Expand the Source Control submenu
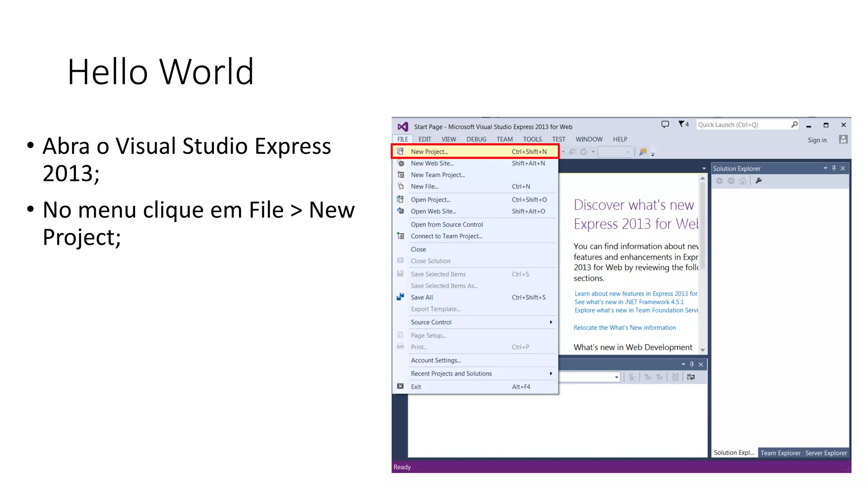 pyautogui.click(x=551, y=322)
